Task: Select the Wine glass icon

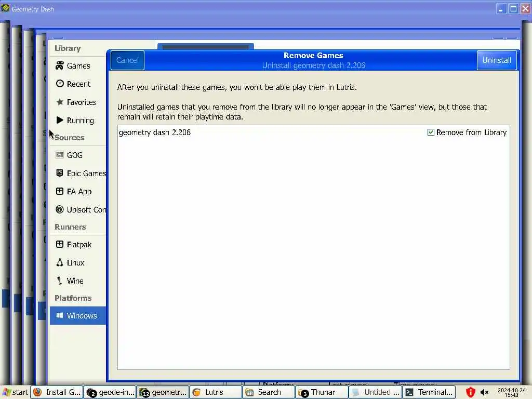Action: coord(60,281)
